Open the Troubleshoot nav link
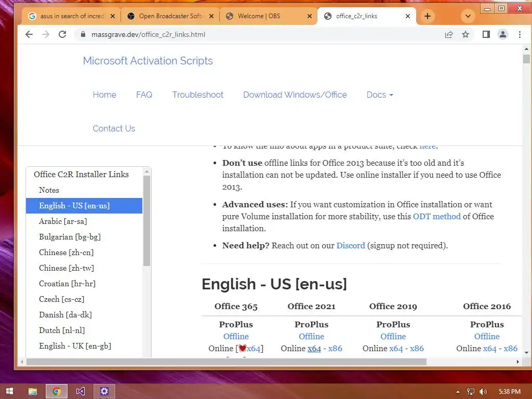This screenshot has height=399, width=532. [x=198, y=95]
